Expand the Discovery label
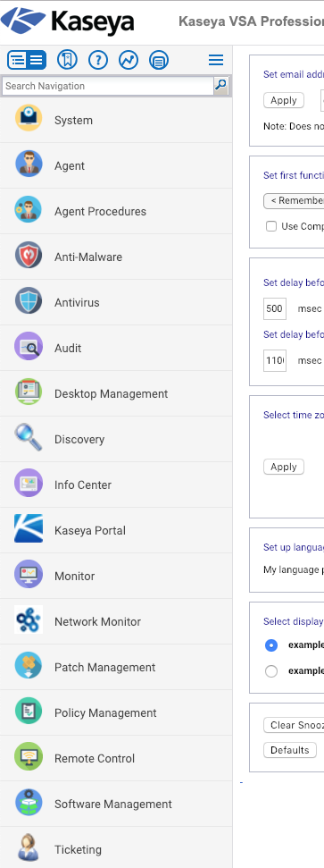Screen dimensions: 324x868 pos(79,439)
